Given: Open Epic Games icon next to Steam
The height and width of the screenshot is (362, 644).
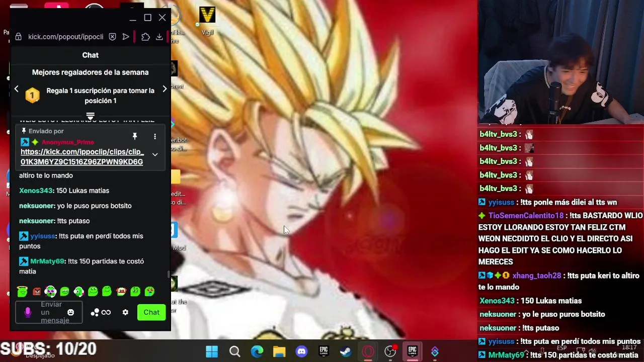Looking at the screenshot, I should [324, 351].
